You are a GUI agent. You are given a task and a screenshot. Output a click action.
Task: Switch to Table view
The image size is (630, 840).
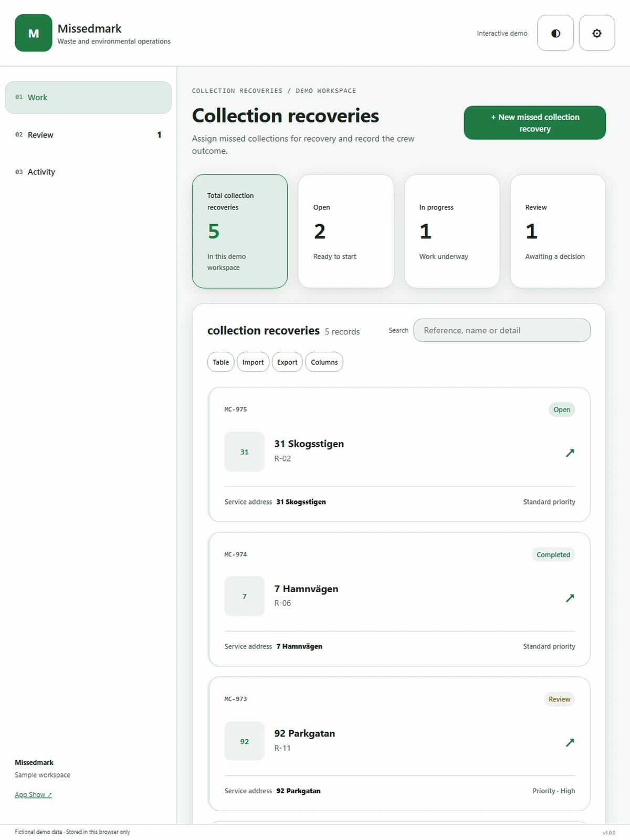(220, 362)
